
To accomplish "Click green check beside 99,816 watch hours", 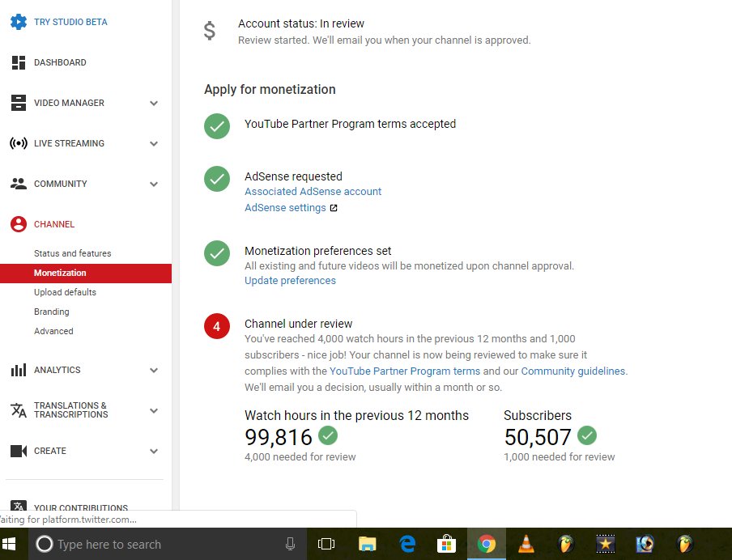I will (328, 435).
